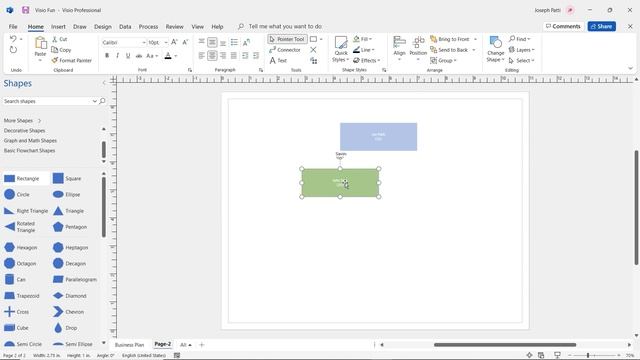Click the horizontal scrollbar thumb
This screenshot has width=640, height=360.
(505, 345)
